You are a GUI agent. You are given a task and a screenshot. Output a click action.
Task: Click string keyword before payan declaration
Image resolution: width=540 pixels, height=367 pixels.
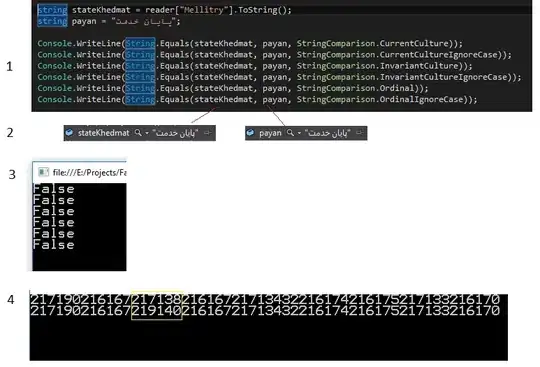(52, 21)
